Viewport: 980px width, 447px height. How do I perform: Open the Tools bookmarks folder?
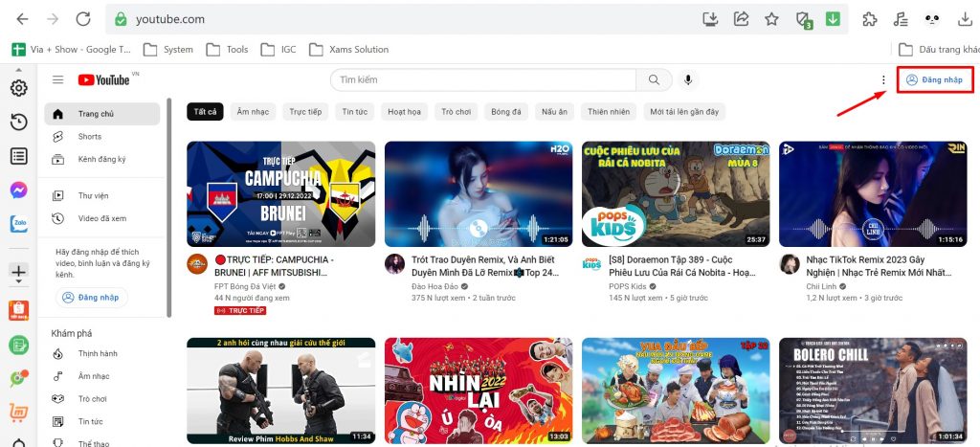pyautogui.click(x=228, y=50)
